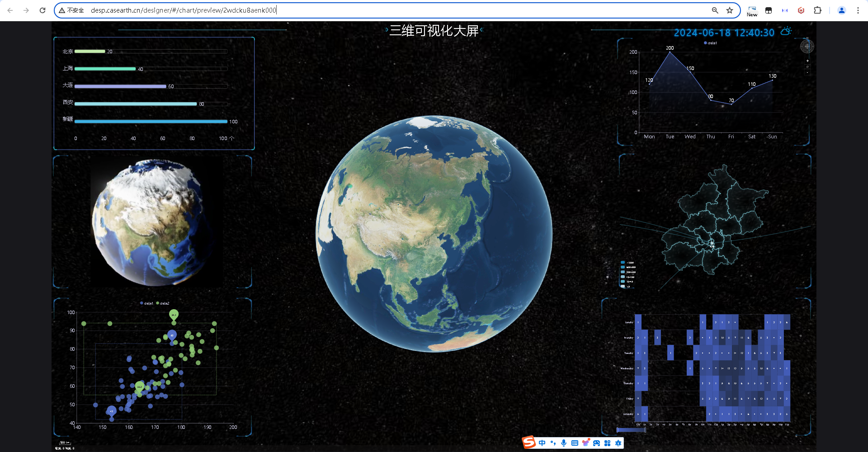Viewport: 868px width, 452px height.
Task: Zoom out with the minus button
Action: click(807, 72)
